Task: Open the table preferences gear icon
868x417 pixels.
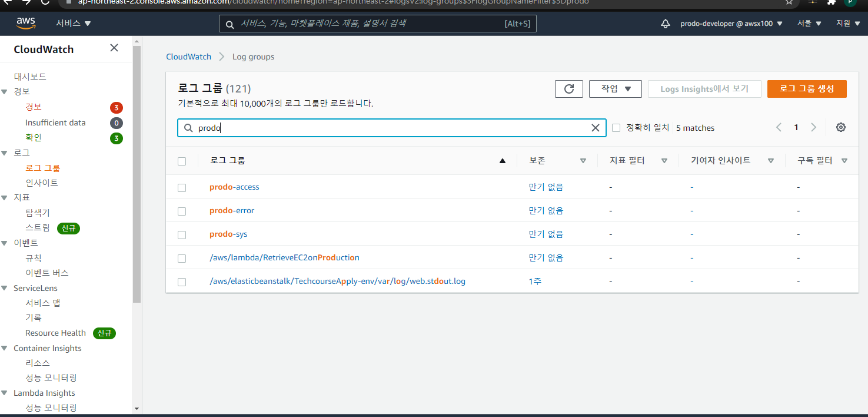Action: click(x=841, y=127)
